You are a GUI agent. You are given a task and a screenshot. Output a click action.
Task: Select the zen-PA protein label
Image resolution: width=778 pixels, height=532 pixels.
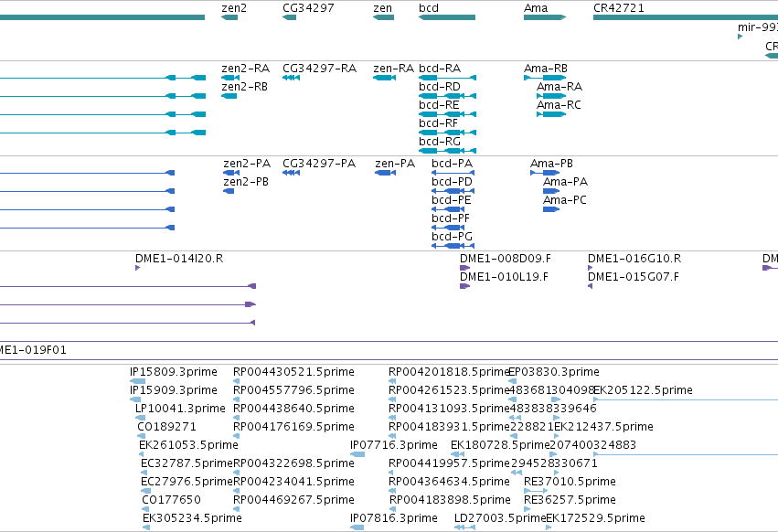[x=395, y=164]
